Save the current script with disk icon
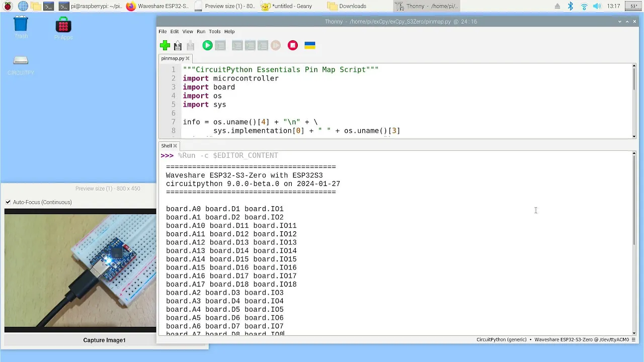This screenshot has width=644, height=362. coord(190,46)
